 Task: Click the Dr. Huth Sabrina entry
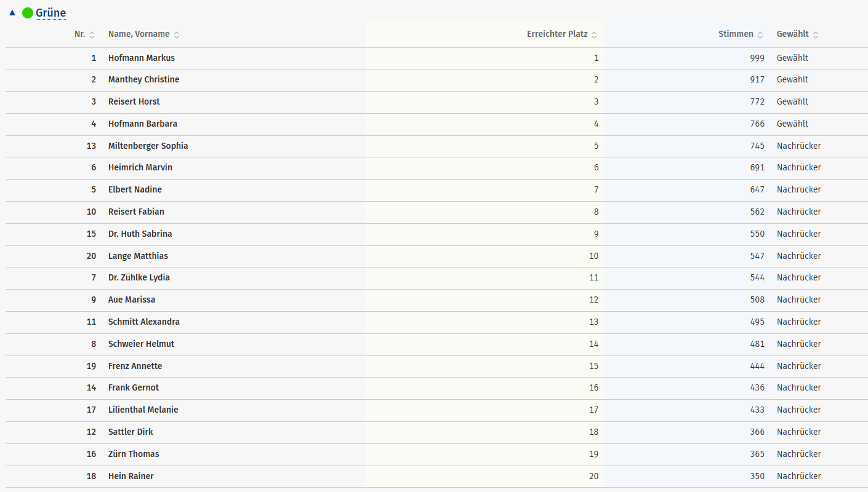pos(140,234)
